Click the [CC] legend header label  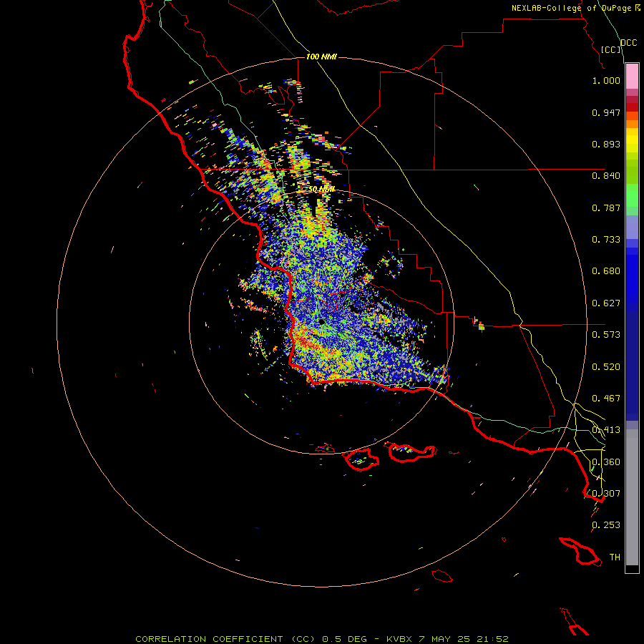[x=611, y=49]
